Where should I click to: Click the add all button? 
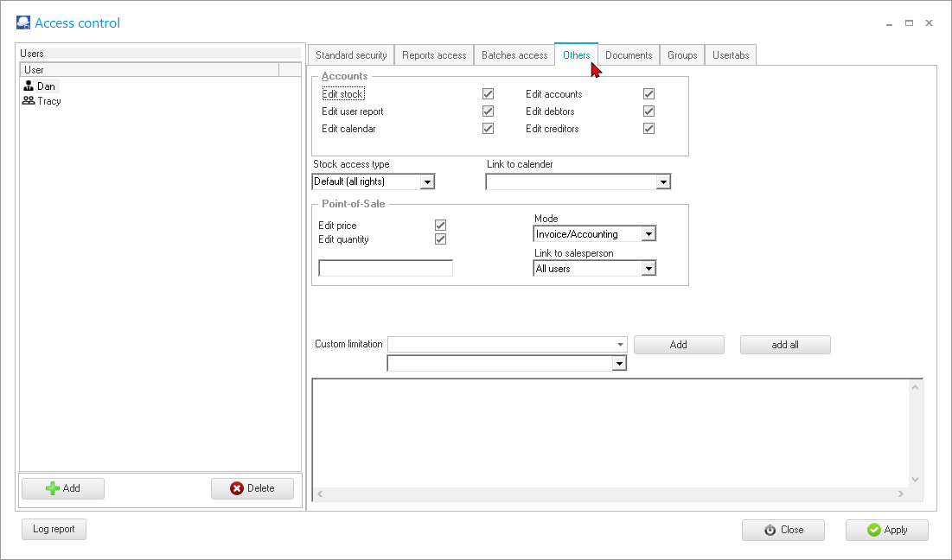785,345
